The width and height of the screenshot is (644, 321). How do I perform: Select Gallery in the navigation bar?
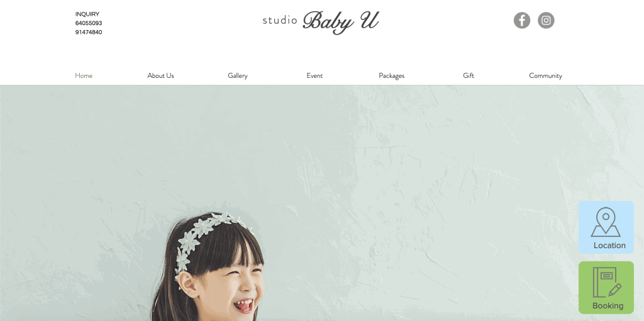pos(237,75)
